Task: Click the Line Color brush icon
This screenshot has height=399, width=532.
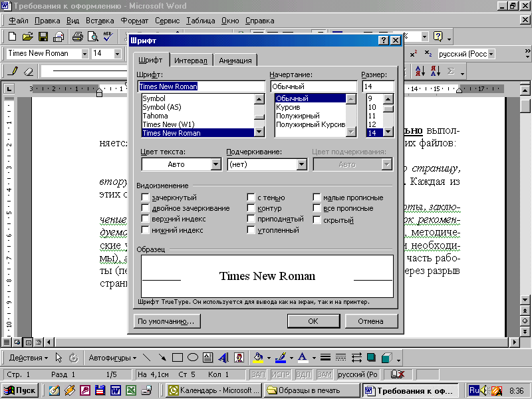Action: [281, 358]
